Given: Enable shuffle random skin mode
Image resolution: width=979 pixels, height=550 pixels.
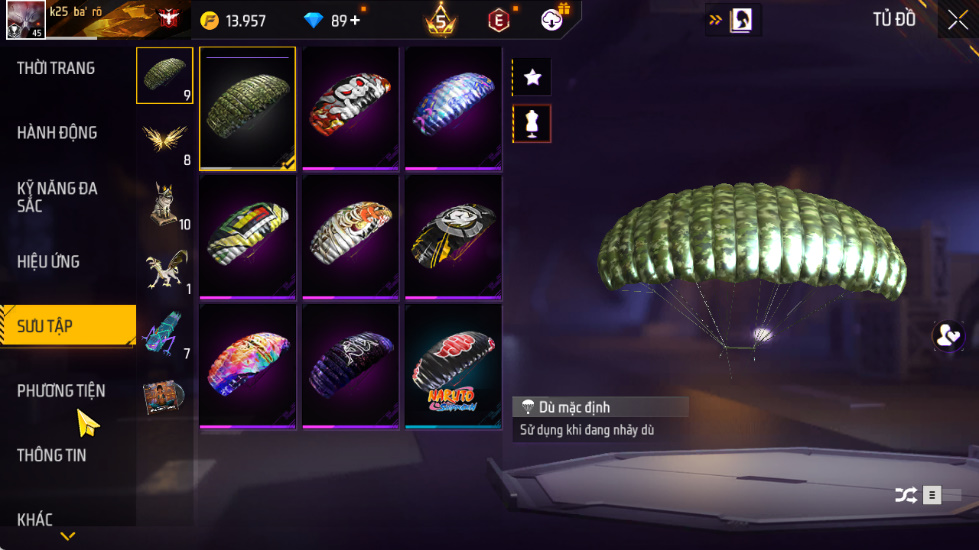Looking at the screenshot, I should [906, 495].
